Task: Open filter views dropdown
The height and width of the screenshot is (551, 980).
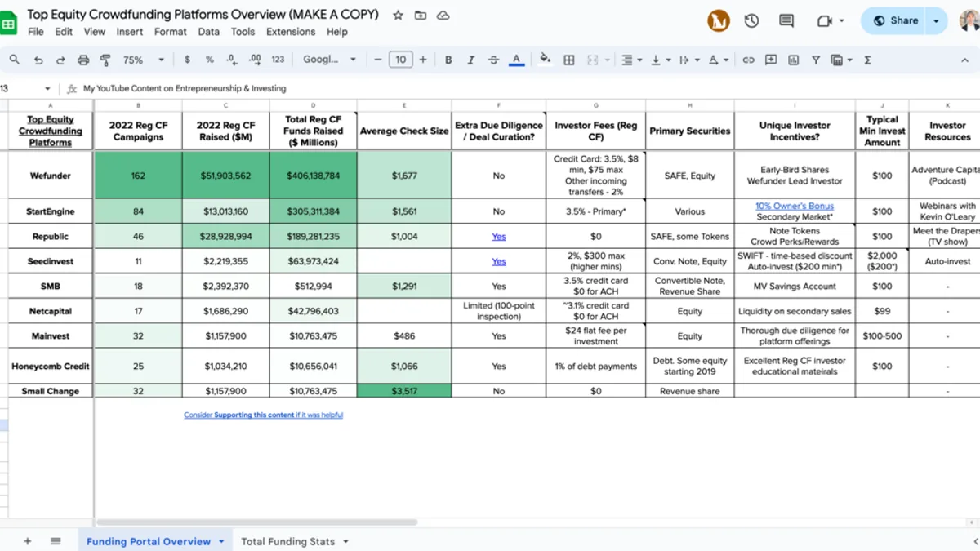Action: pyautogui.click(x=840, y=60)
